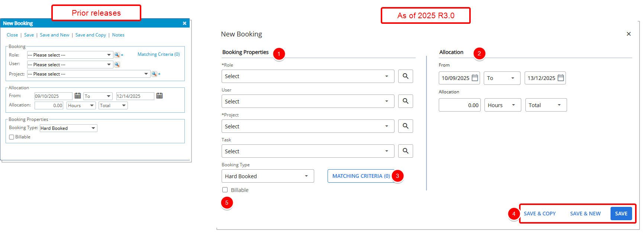
Task: Click Save and Copy in prior releases dialog
Action: point(91,35)
